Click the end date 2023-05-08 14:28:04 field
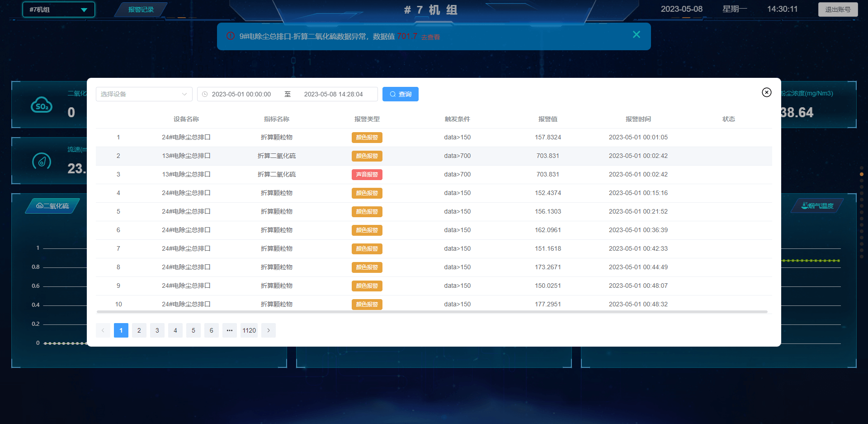This screenshot has height=424, width=868. pos(333,94)
